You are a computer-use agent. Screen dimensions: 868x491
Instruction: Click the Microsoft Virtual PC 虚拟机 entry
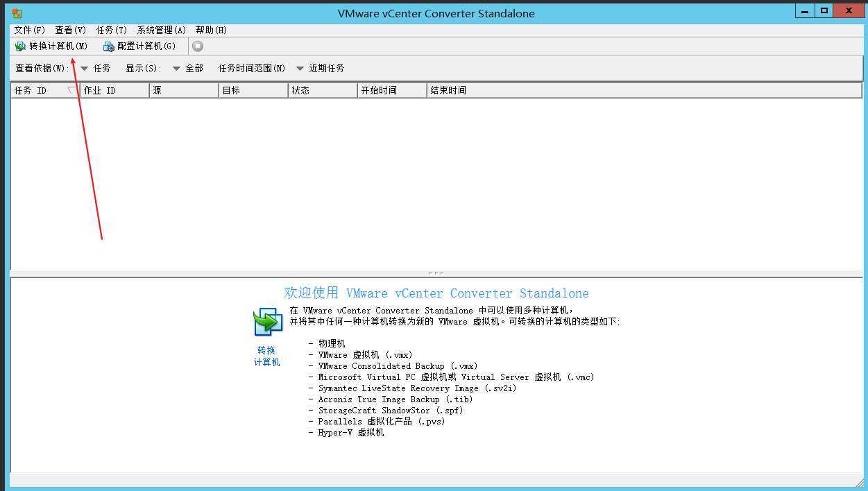coord(457,377)
